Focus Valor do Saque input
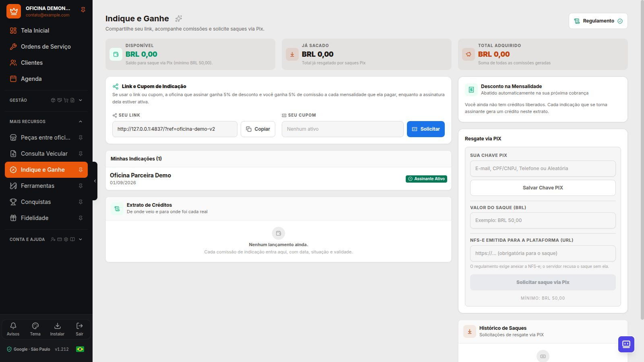Image resolution: width=644 pixels, height=362 pixels. pos(543,220)
